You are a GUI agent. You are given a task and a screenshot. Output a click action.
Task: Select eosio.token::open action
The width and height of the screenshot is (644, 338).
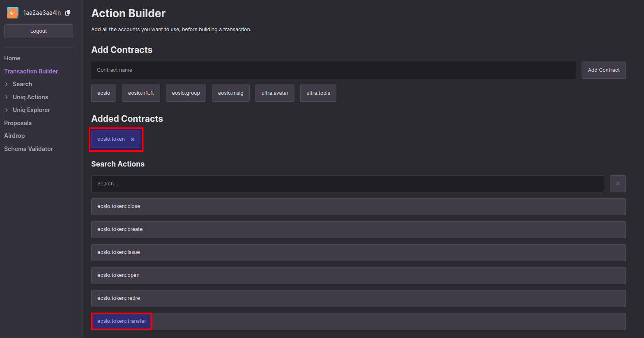coord(358,276)
